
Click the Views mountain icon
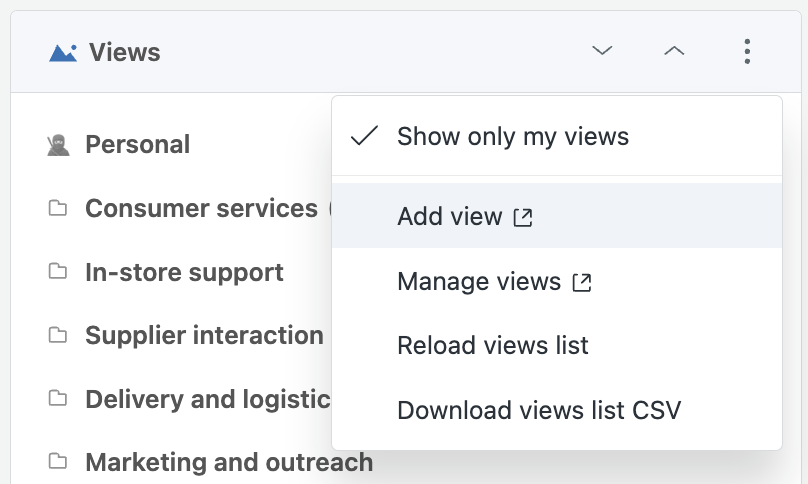(63, 53)
